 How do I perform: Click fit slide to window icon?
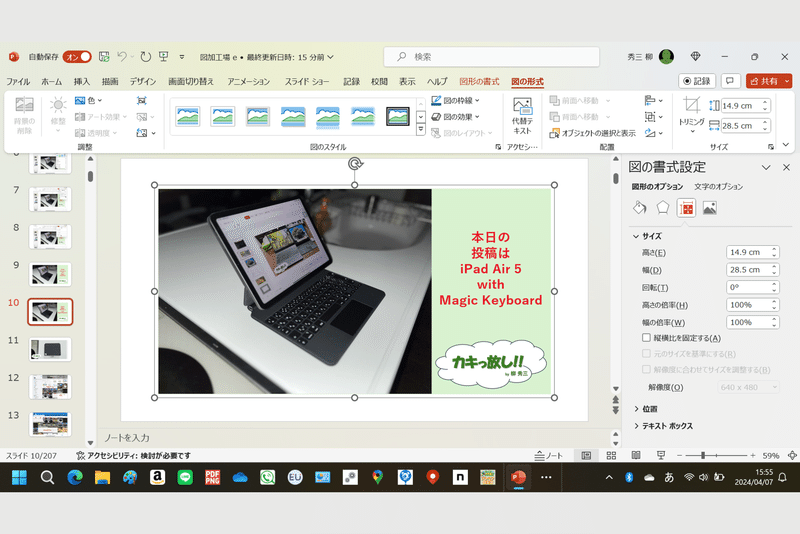point(792,455)
